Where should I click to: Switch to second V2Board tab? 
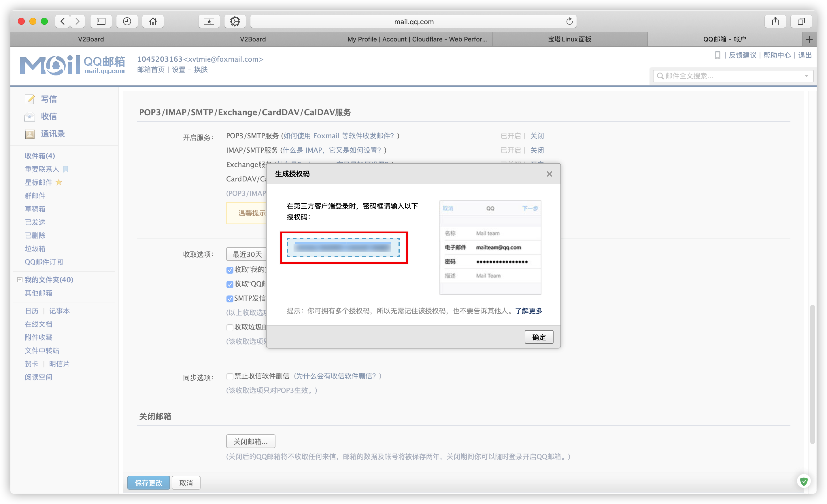[x=253, y=39]
